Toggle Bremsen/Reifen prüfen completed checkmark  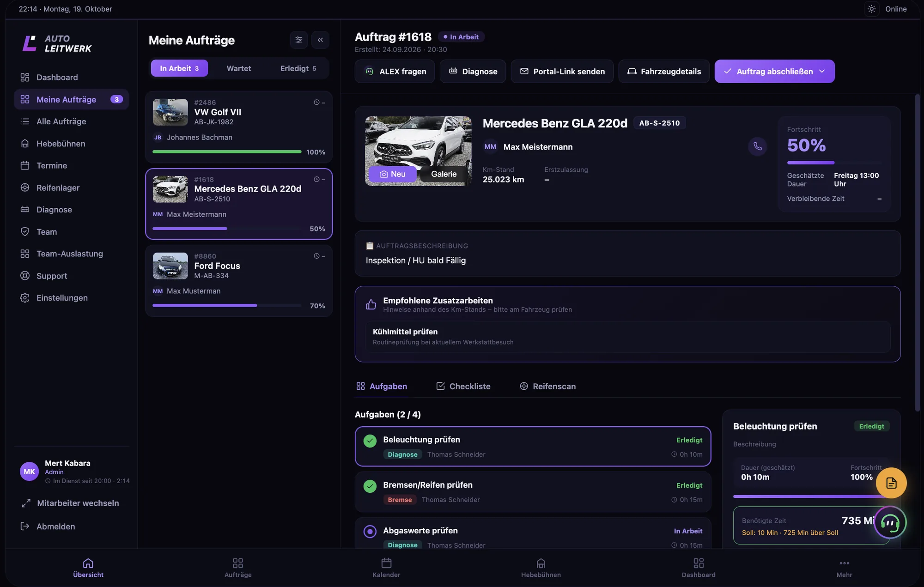[370, 486]
